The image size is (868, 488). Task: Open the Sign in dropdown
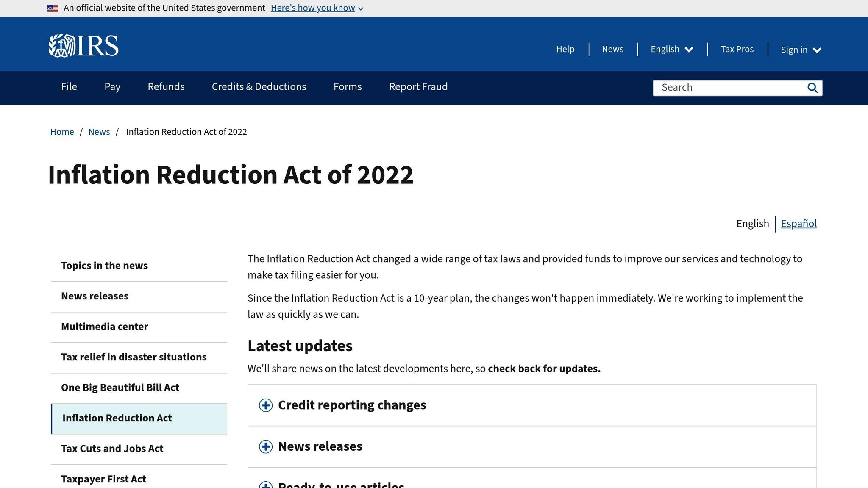coord(800,50)
